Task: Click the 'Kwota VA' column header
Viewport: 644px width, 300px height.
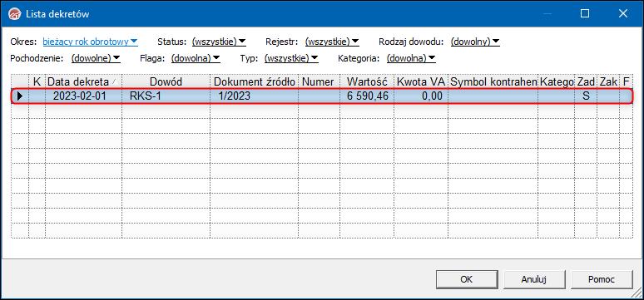Action: click(x=421, y=81)
